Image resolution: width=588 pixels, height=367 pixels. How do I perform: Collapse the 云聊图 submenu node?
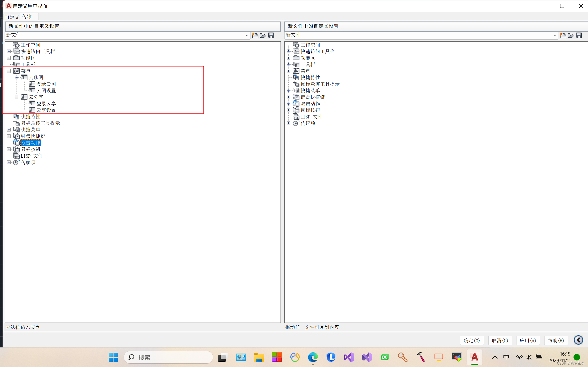click(17, 77)
